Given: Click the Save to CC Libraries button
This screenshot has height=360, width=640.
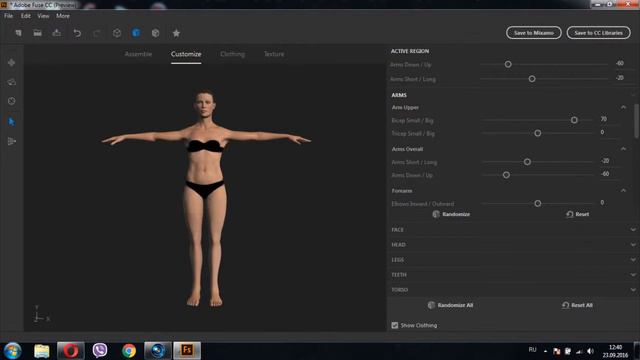Looking at the screenshot, I should [x=598, y=33].
